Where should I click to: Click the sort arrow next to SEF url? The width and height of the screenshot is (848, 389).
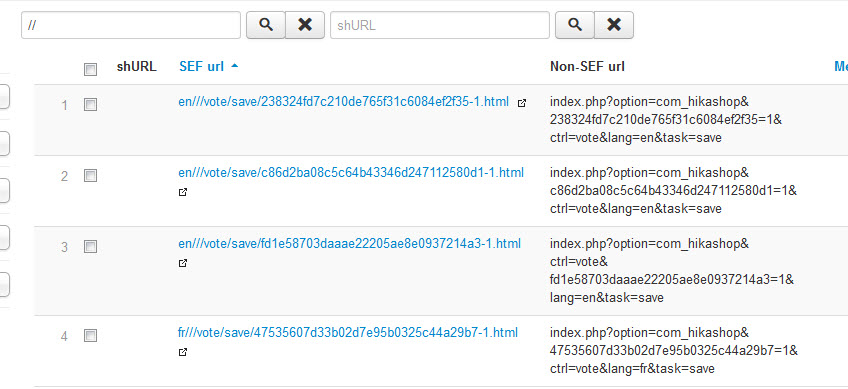pyautogui.click(x=234, y=66)
